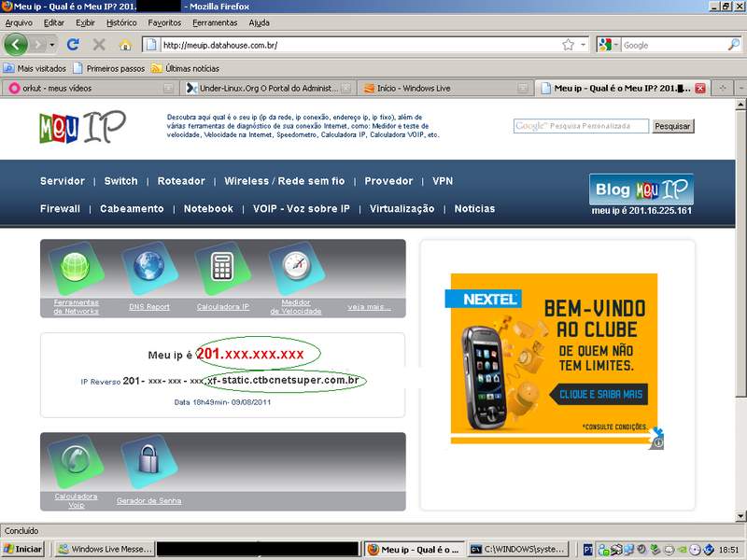Open the Calculadora IP calculator icon
The image size is (747, 560).
tap(222, 267)
